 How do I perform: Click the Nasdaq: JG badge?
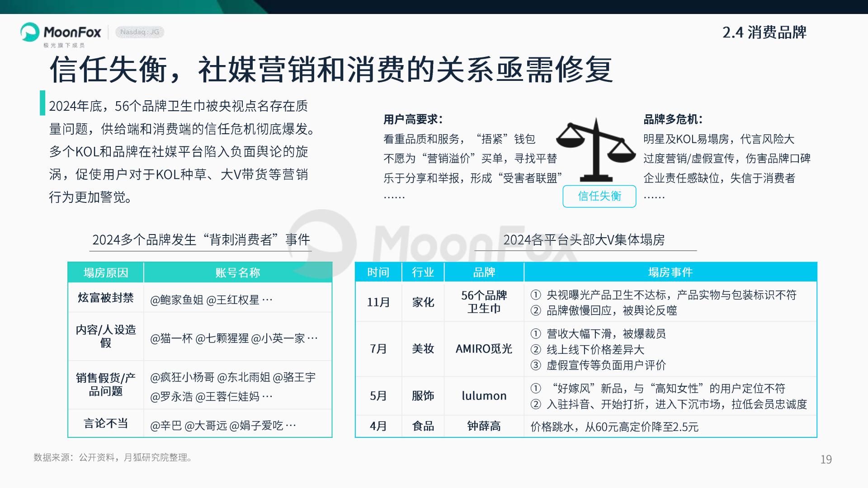point(140,32)
